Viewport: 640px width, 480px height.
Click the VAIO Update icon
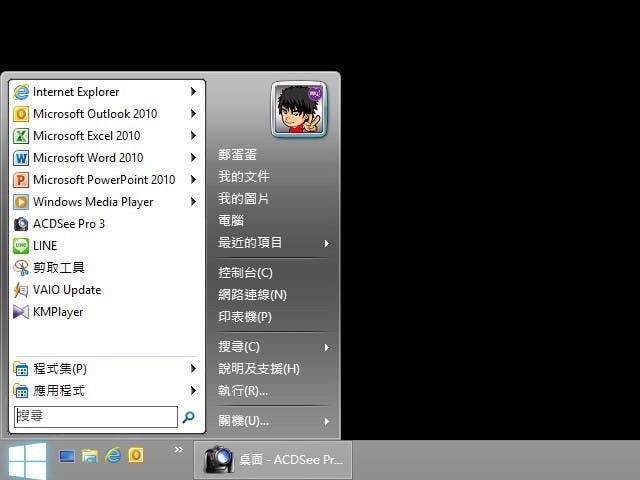pyautogui.click(x=21, y=290)
